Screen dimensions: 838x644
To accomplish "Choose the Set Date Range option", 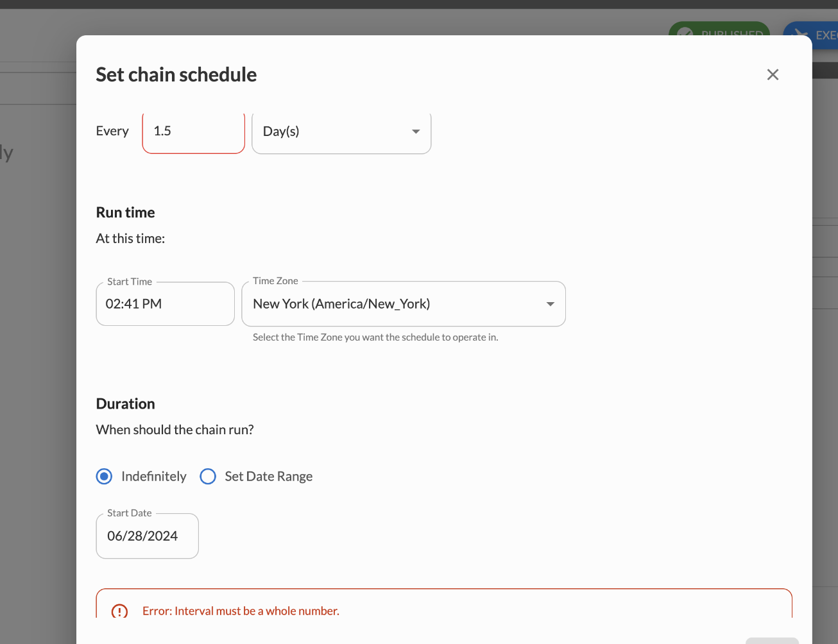I will click(208, 477).
